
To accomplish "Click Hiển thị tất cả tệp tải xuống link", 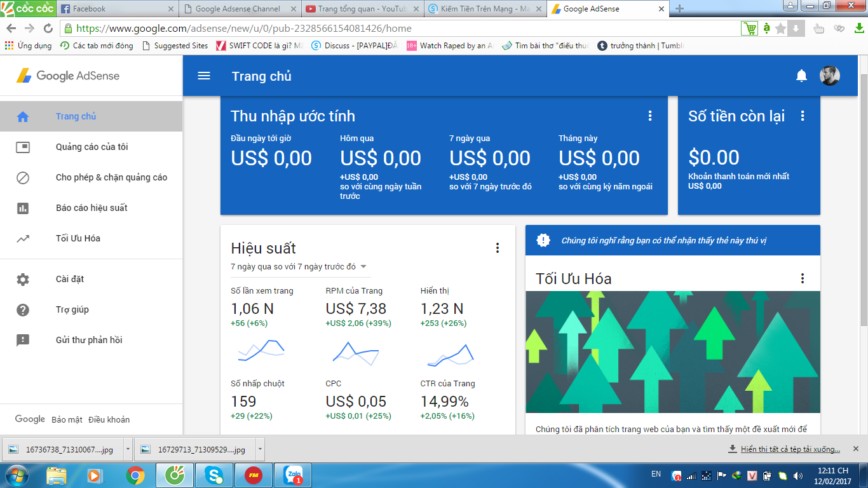I will click(790, 449).
